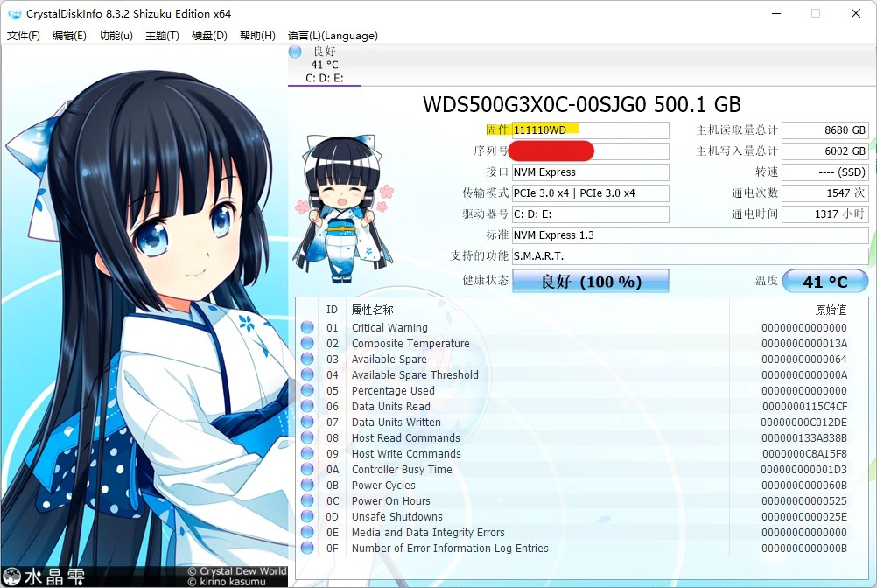Click the interface field NVM Express

tap(590, 172)
